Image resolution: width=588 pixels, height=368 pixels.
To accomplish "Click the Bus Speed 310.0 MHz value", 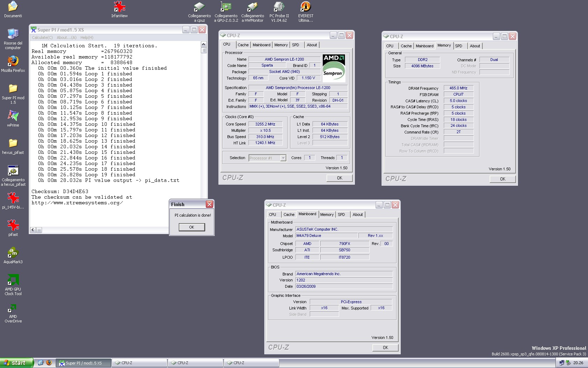I will point(265,137).
